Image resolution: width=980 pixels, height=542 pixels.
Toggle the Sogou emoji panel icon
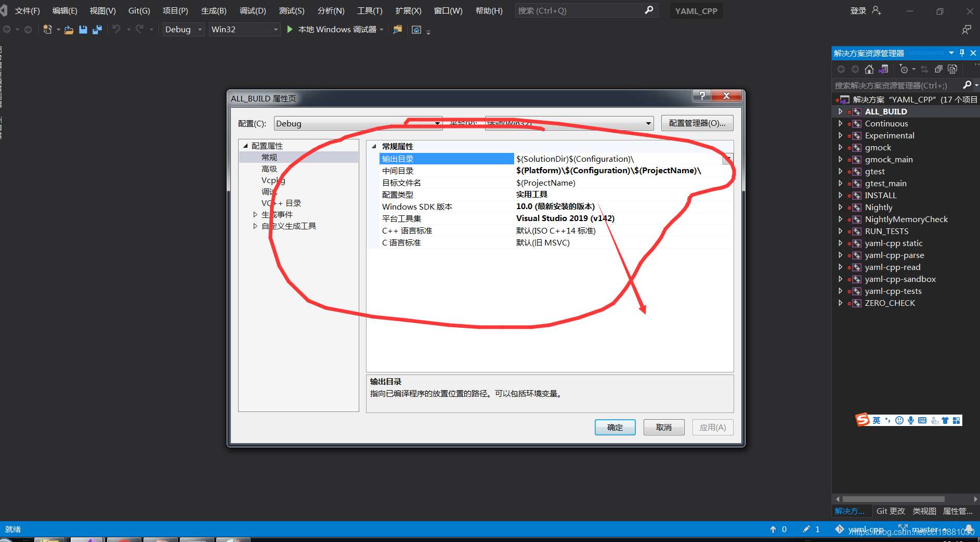(x=899, y=420)
